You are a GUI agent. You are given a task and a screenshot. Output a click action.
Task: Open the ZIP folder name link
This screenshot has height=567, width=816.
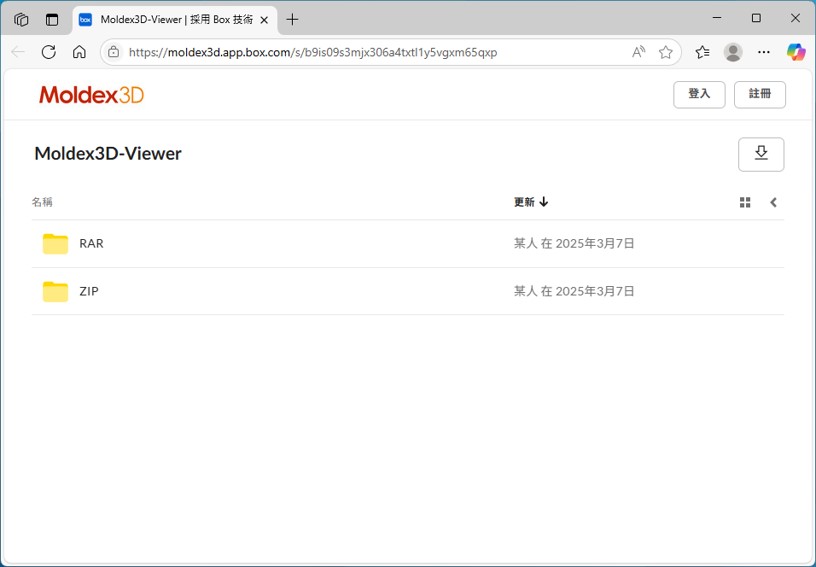pyautogui.click(x=89, y=291)
